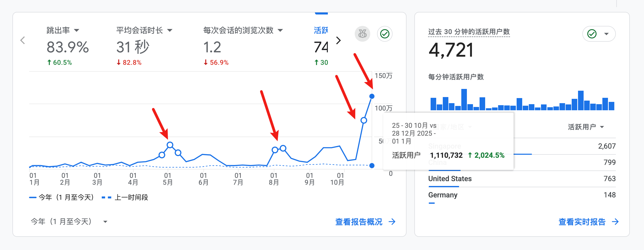The width and height of the screenshot is (644, 250).
Task: Open the 今年(1 月至今天) date range selector
Action: pyautogui.click(x=69, y=222)
